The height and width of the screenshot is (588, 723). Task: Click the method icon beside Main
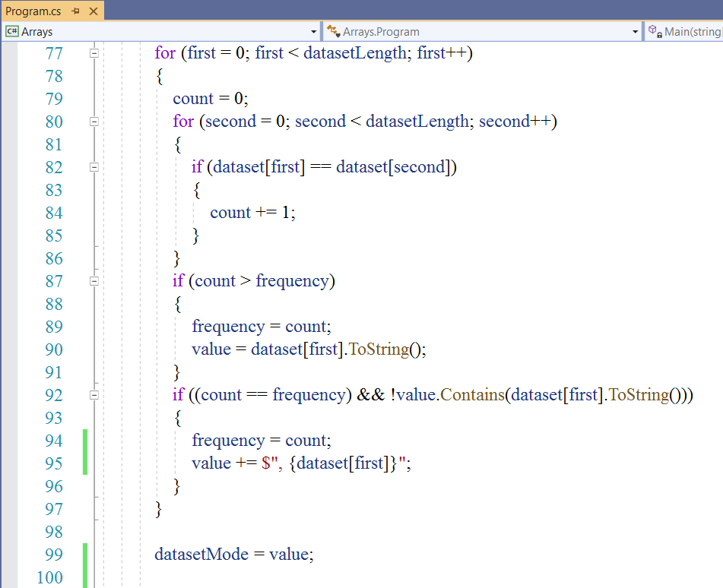[654, 32]
